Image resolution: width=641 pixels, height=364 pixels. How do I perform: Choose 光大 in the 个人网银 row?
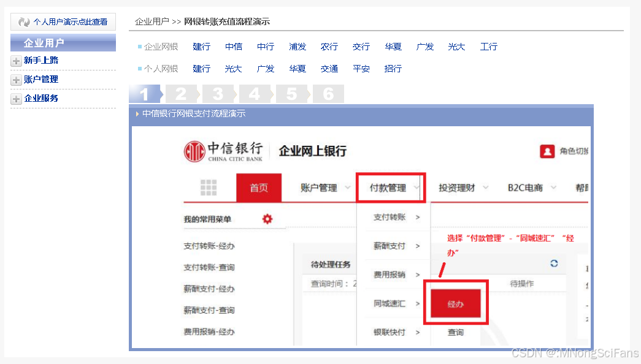(x=234, y=69)
